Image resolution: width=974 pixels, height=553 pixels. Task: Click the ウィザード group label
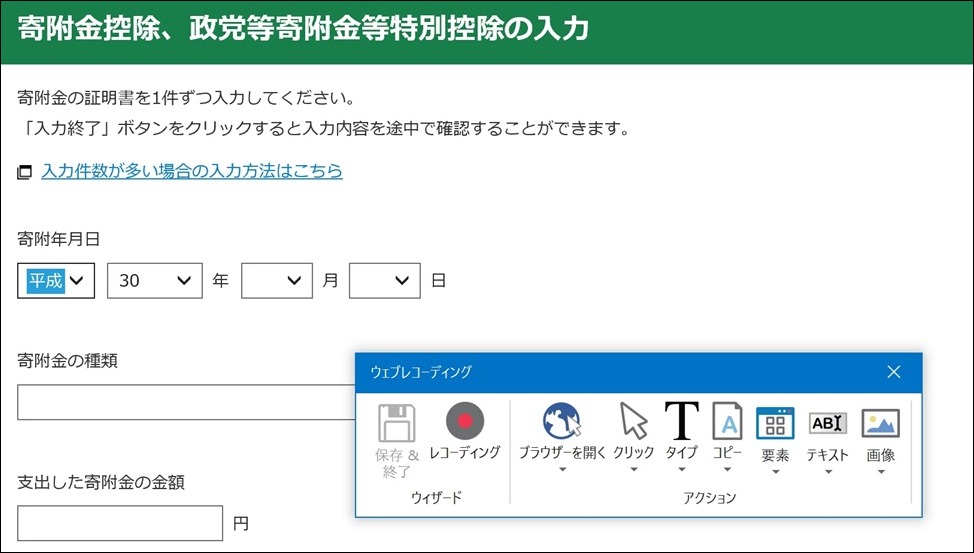pos(437,497)
